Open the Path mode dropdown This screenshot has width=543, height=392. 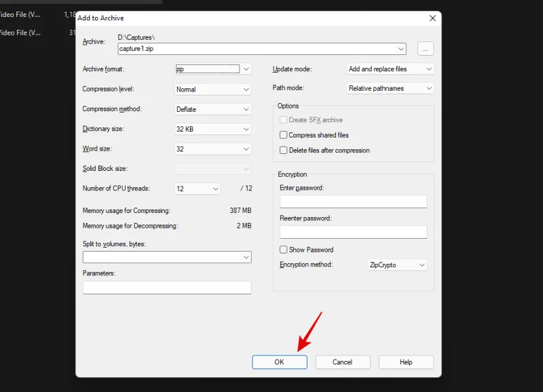tap(428, 88)
